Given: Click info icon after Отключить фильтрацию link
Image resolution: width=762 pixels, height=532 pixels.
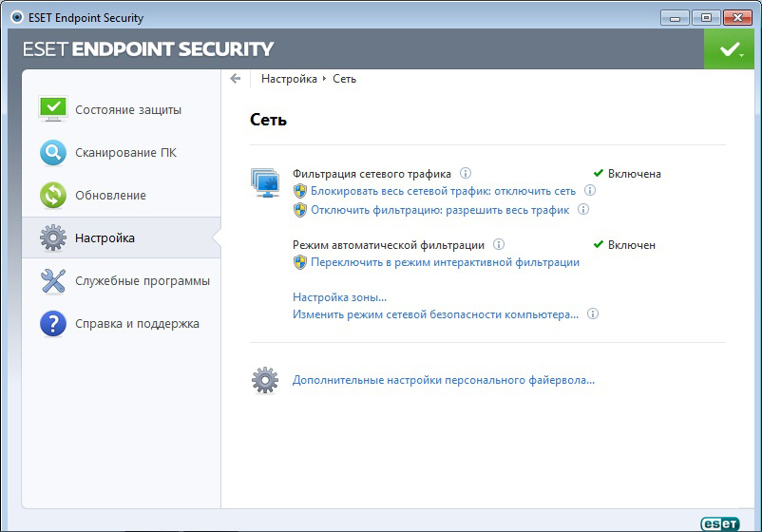Looking at the screenshot, I should (x=583, y=210).
